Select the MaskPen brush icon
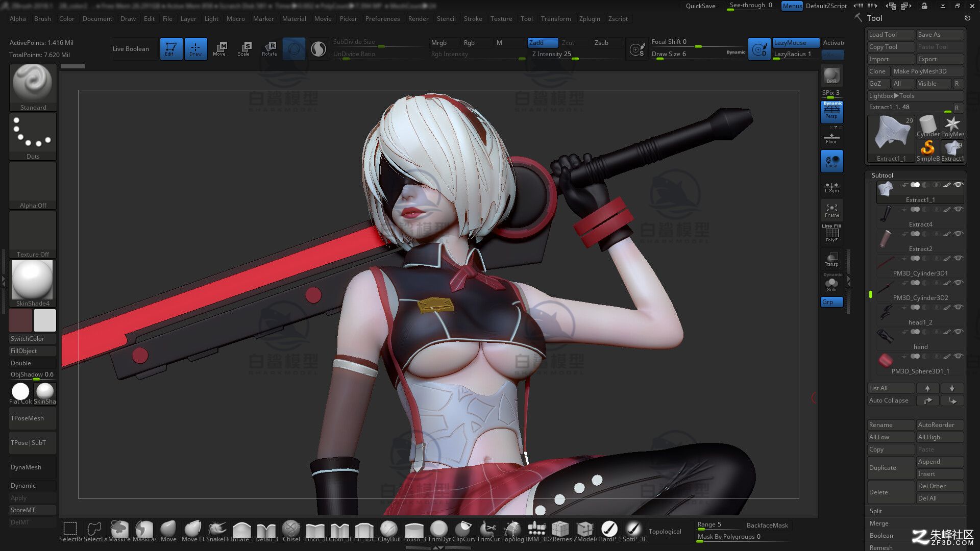The height and width of the screenshot is (551, 980). 119,531
